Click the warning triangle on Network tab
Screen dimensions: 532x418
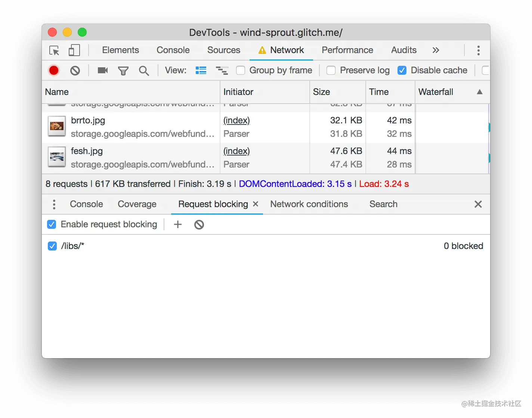pyautogui.click(x=262, y=50)
